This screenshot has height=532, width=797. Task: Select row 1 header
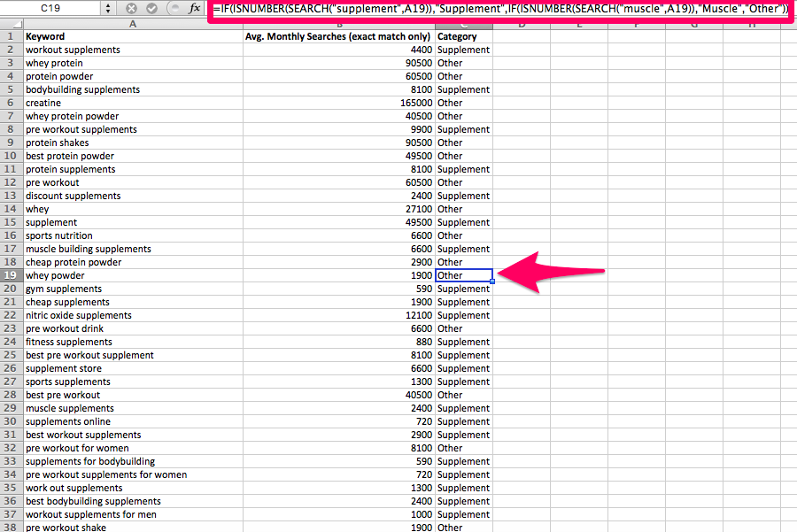click(x=11, y=36)
